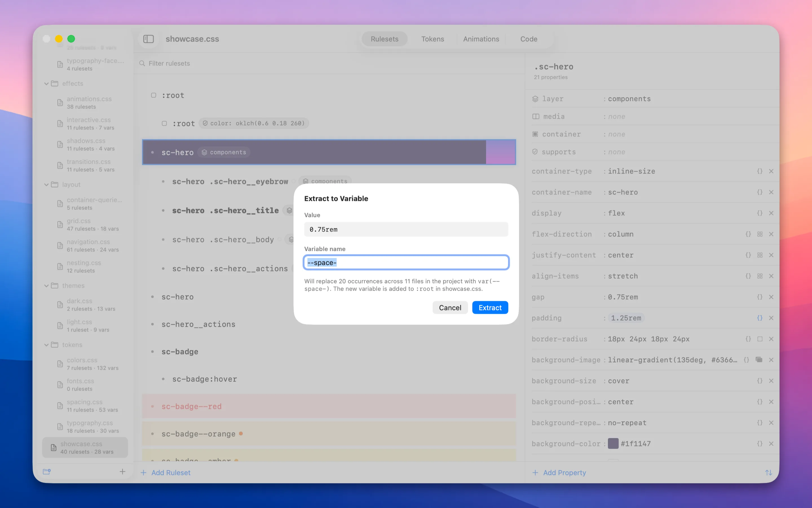The width and height of the screenshot is (812, 508).
Task: Click the background-color #1f1147 swatch
Action: [x=613, y=444]
